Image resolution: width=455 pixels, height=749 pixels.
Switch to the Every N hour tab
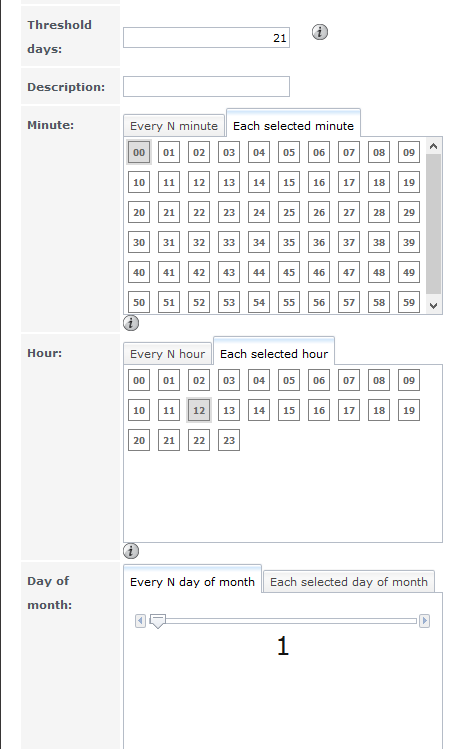pyautogui.click(x=167, y=354)
